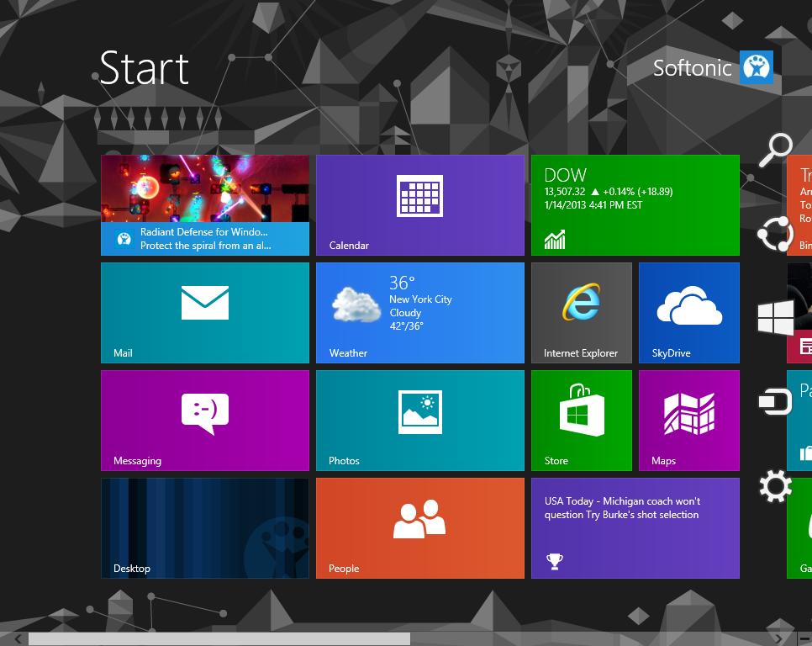Open the SkyDrive cloud tile
This screenshot has width=812, height=646.
pos(688,312)
